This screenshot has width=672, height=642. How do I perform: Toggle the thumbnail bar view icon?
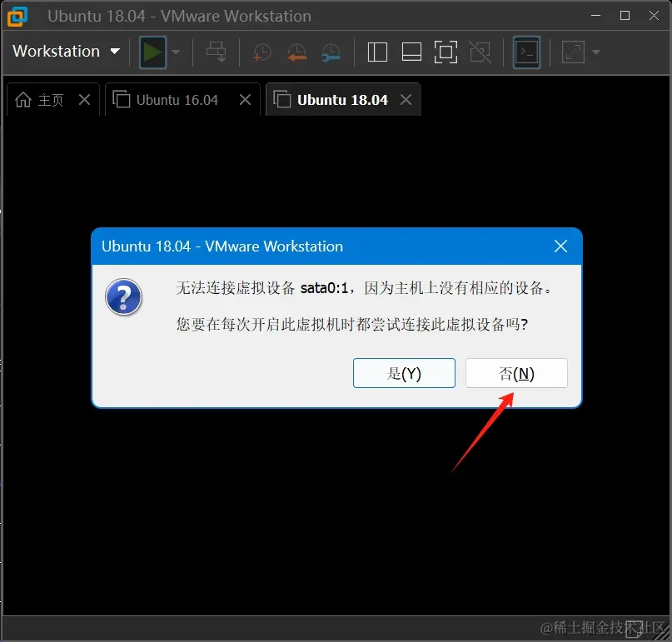411,52
